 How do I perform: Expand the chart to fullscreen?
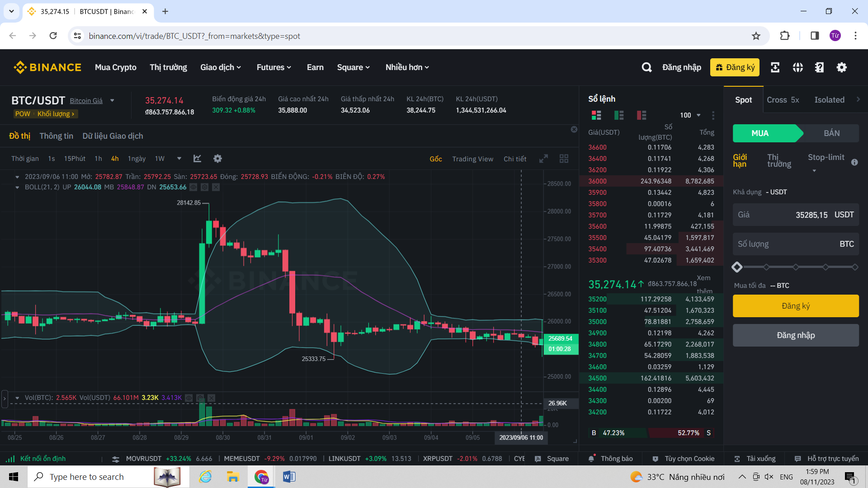543,159
